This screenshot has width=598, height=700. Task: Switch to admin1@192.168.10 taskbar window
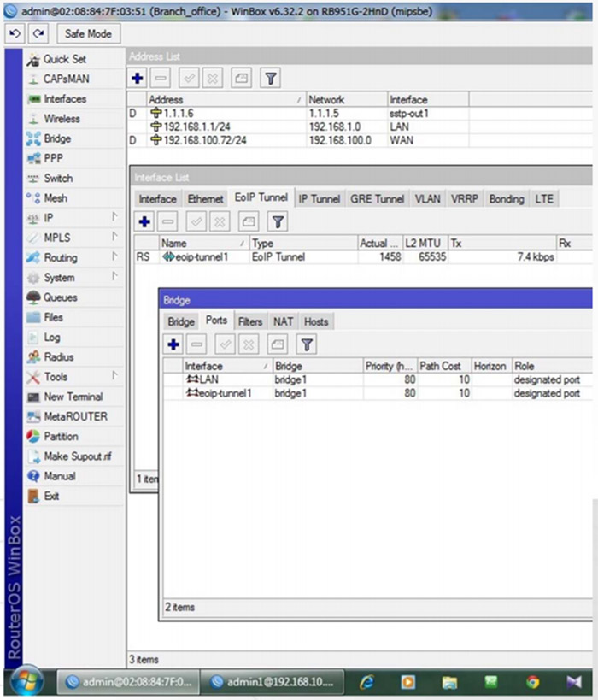tap(273, 682)
